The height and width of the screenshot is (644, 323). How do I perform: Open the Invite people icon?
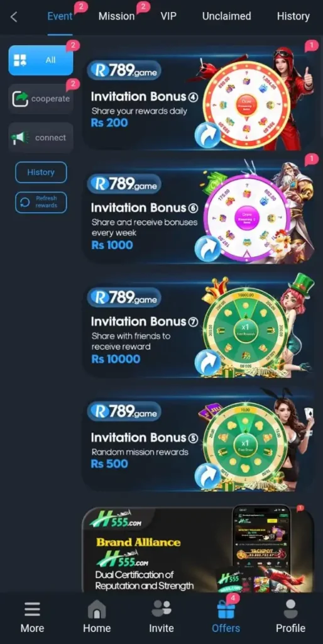click(x=161, y=609)
